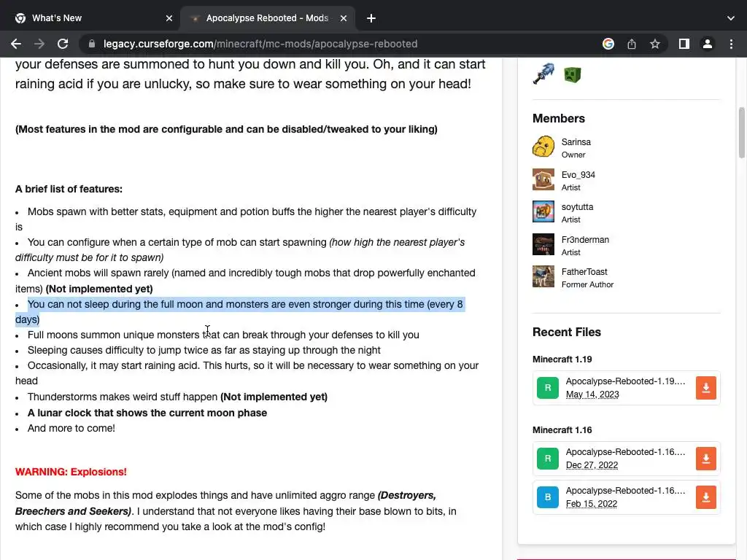The image size is (747, 560).
Task: Open Fr3nderman member profile link
Action: coord(585,239)
